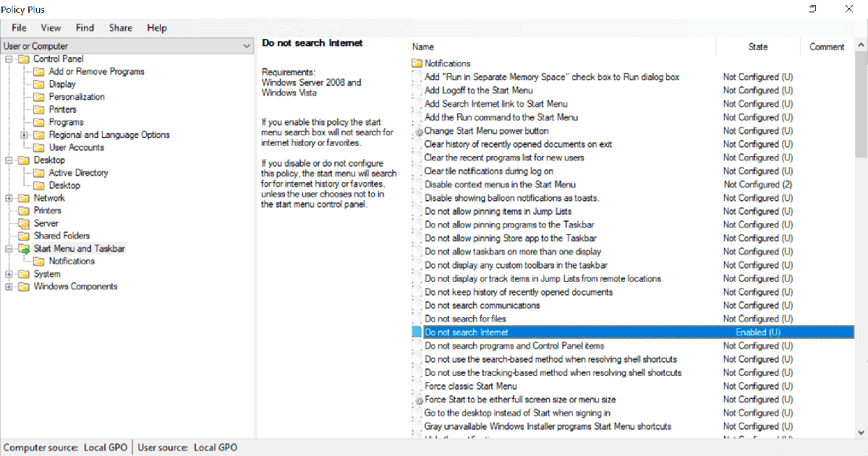
Task: Select 'Do not allow pinning items in Jump Lists'
Action: point(498,212)
